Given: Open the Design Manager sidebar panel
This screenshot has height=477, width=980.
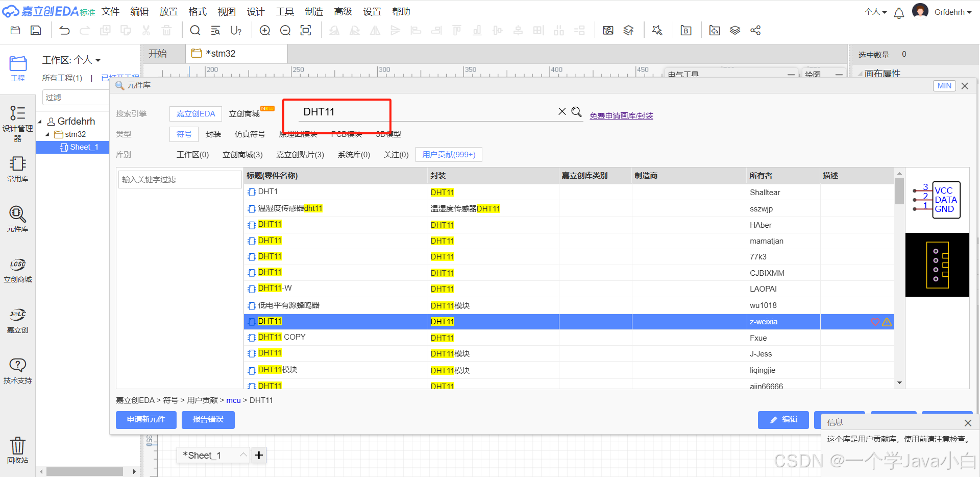Looking at the screenshot, I should [17, 123].
